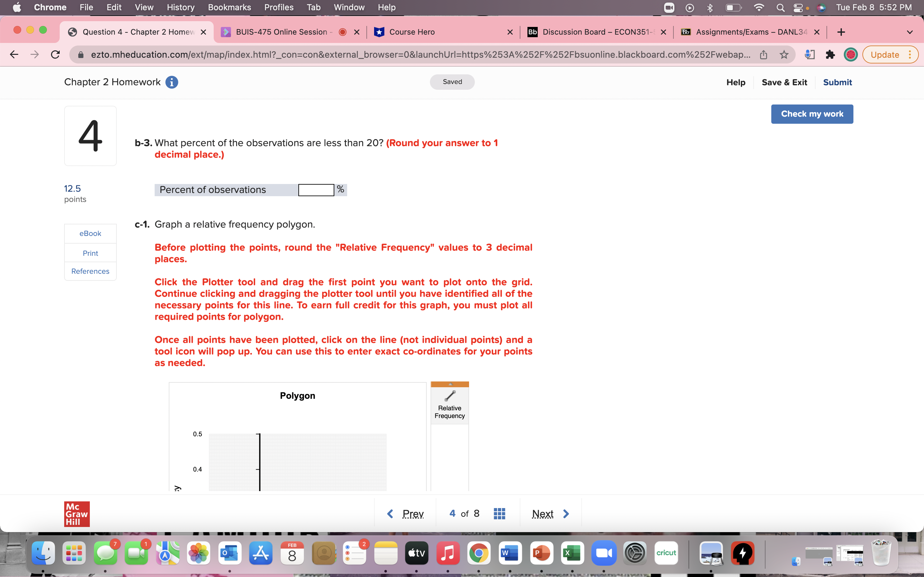
Task: Bookmark this page with the star icon
Action: (784, 54)
